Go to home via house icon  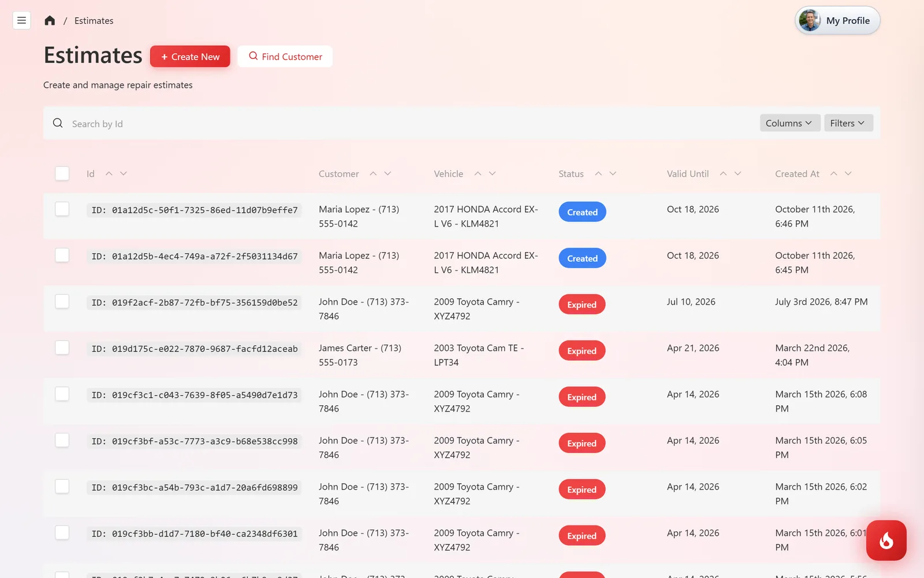(x=50, y=21)
